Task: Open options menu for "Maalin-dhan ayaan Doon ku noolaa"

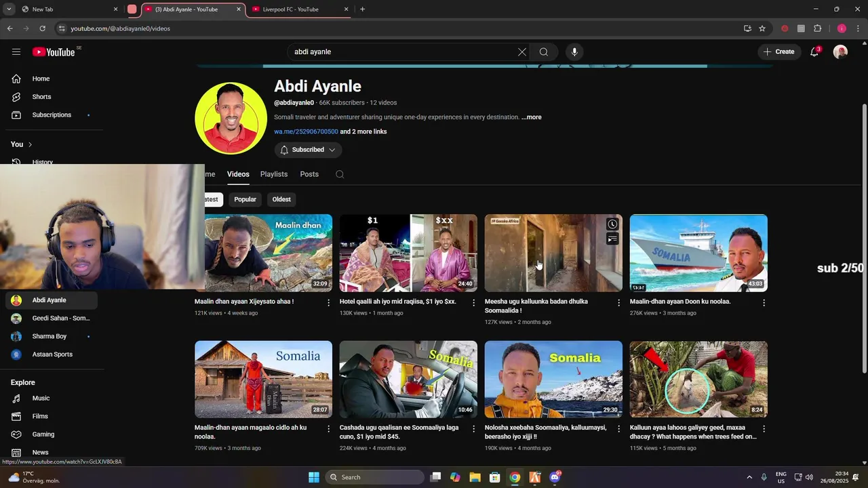Action: 764,302
